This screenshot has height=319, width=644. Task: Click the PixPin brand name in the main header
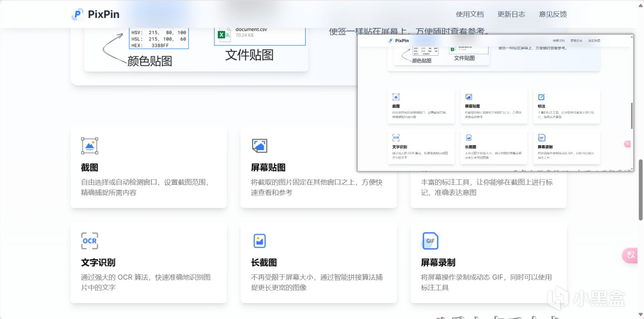(x=104, y=15)
